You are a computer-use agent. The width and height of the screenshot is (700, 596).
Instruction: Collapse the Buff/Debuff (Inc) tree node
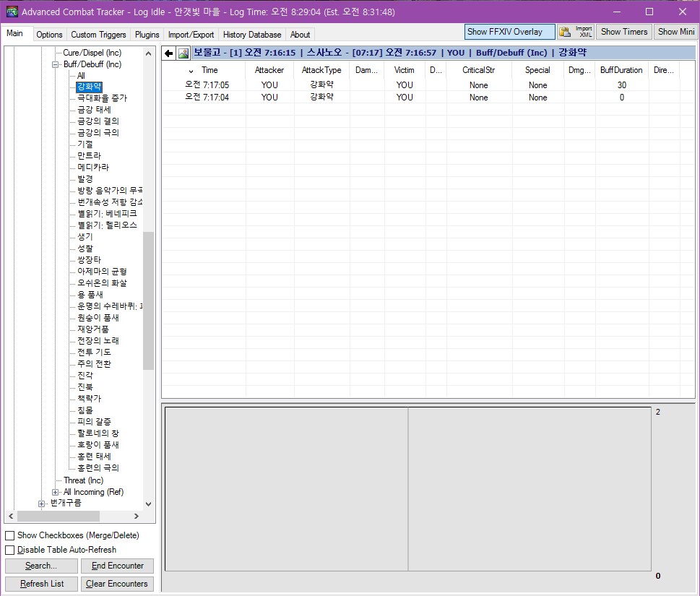[x=56, y=64]
